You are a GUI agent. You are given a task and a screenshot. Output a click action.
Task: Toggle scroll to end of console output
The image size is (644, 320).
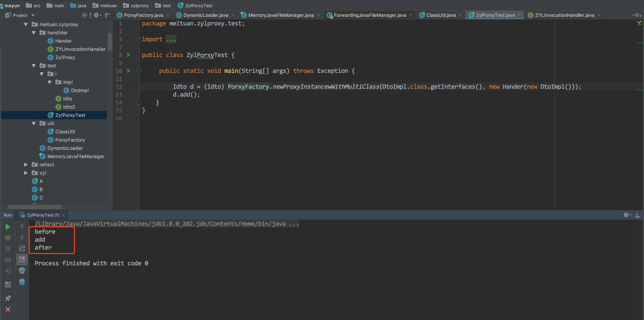pyautogui.click(x=22, y=259)
